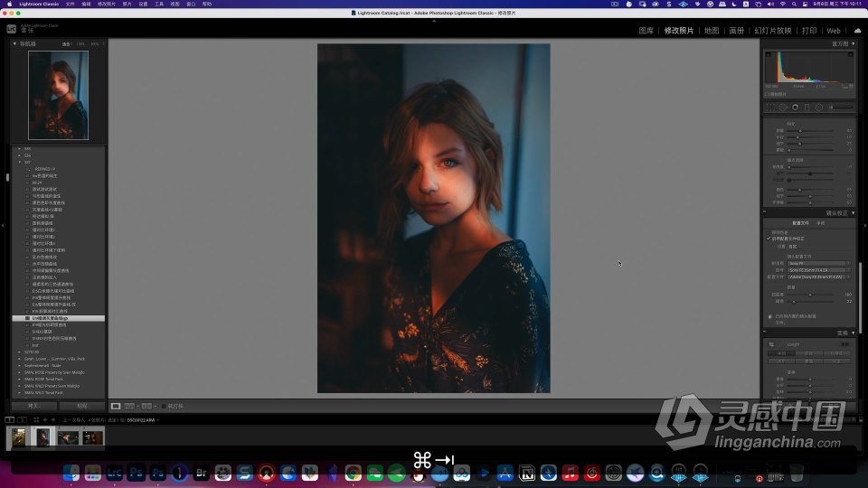Viewport: 868px width, 488px height.
Task: Click the filmstrip go back arrow
Action: (45, 420)
